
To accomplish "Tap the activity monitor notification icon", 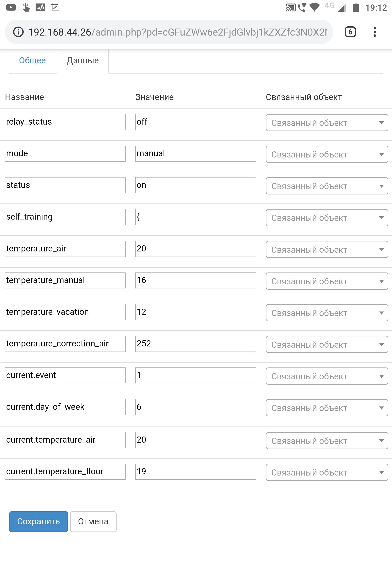I will point(40,7).
